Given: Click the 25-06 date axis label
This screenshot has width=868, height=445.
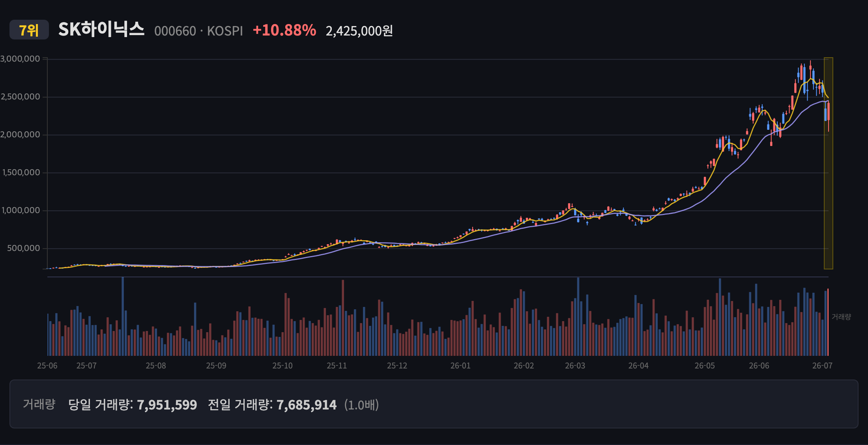Looking at the screenshot, I should click(x=47, y=366).
